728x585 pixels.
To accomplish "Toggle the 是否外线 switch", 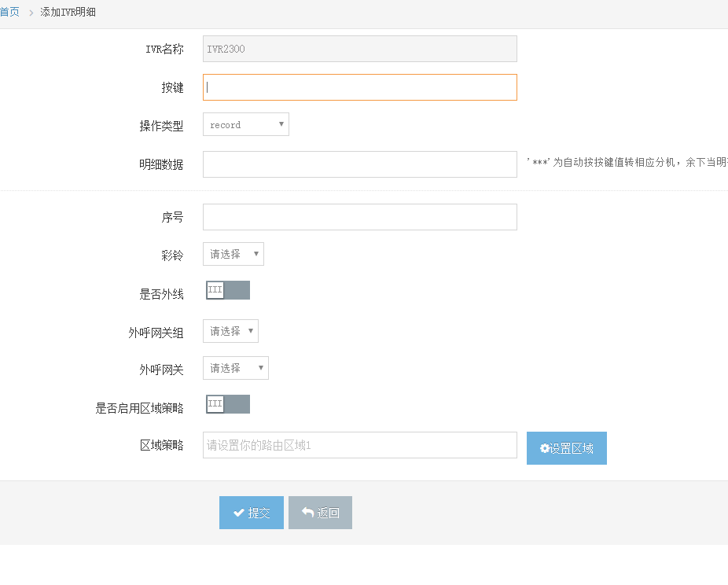I will 227,290.
